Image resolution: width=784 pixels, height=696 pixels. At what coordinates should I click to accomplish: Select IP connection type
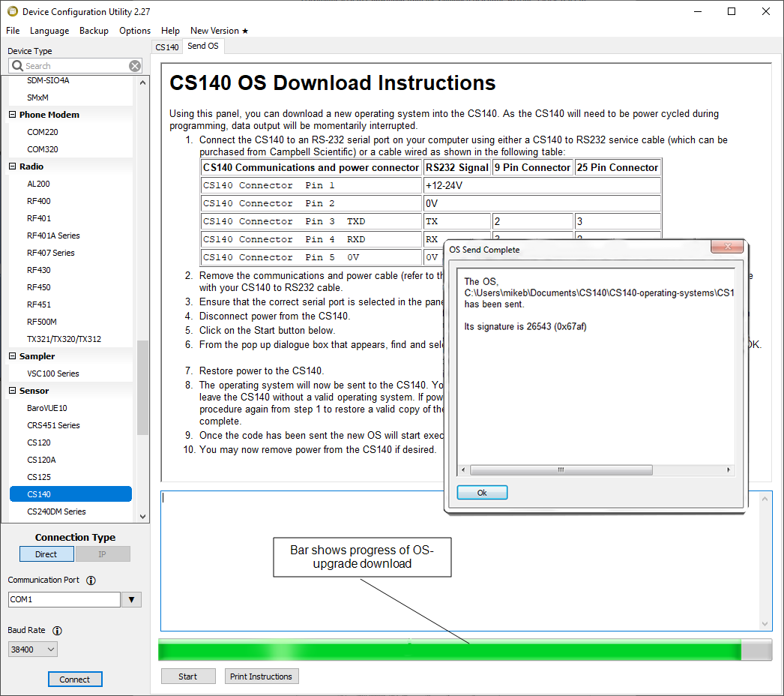[103, 554]
